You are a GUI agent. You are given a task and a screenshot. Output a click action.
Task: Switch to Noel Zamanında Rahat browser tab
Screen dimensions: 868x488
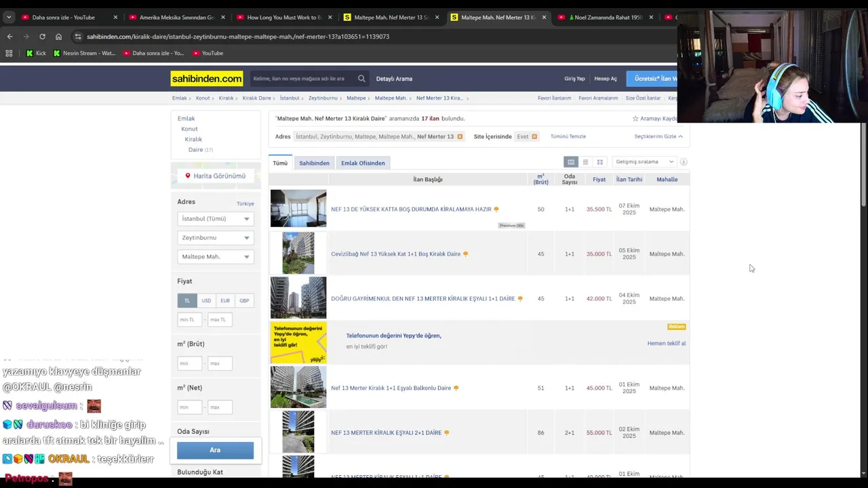click(x=608, y=17)
